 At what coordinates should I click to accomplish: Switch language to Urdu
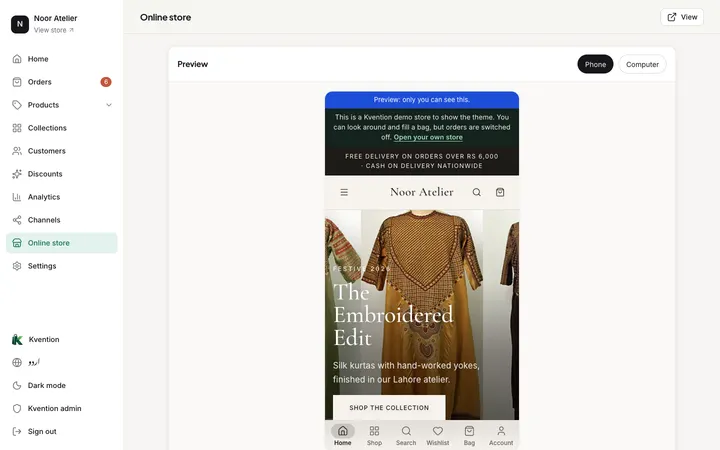(62, 362)
